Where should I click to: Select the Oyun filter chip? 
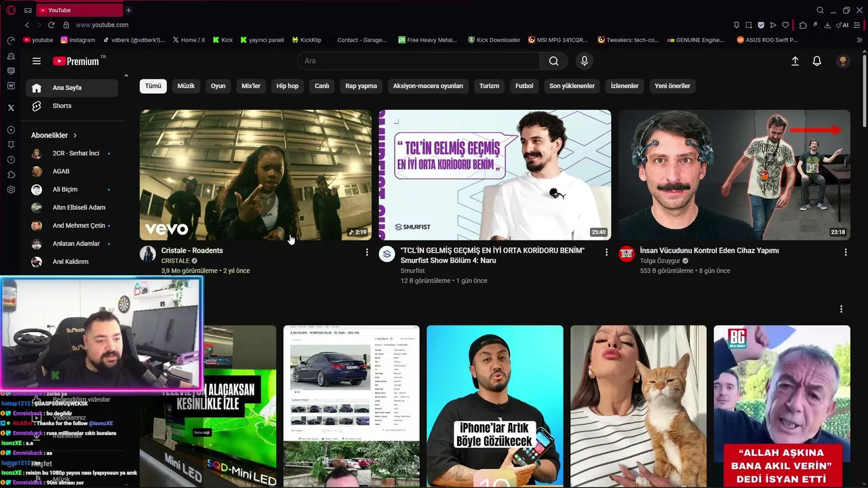pyautogui.click(x=218, y=86)
